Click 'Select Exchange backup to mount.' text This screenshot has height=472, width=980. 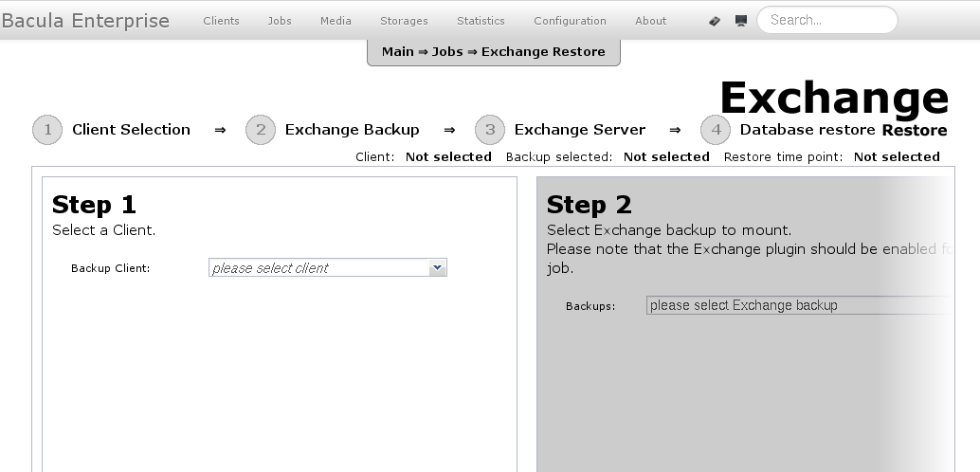669,230
